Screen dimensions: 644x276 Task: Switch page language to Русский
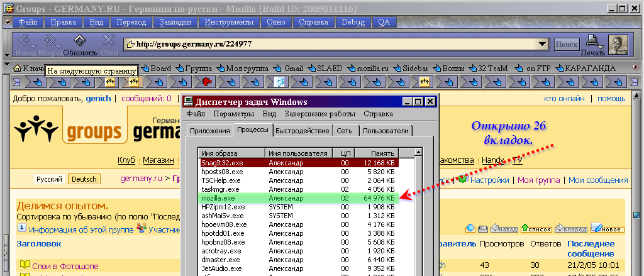click(x=49, y=179)
